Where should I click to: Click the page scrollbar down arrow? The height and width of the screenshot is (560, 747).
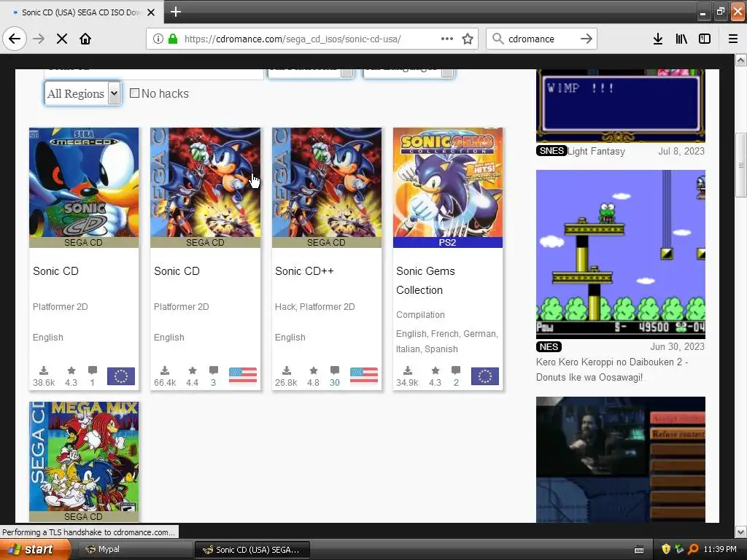741,532
